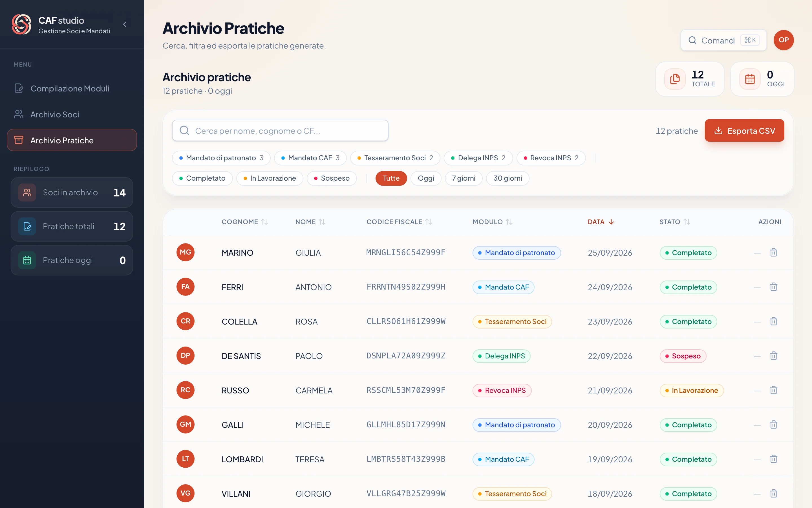Show only Oggi practices

click(426, 178)
